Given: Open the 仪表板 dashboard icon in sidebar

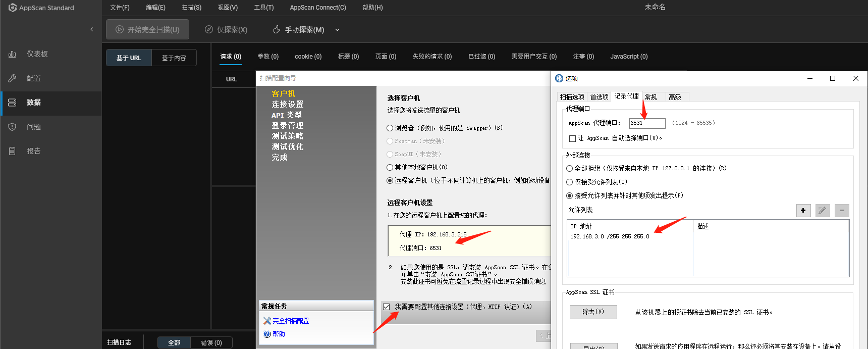Looking at the screenshot, I should click(x=12, y=54).
